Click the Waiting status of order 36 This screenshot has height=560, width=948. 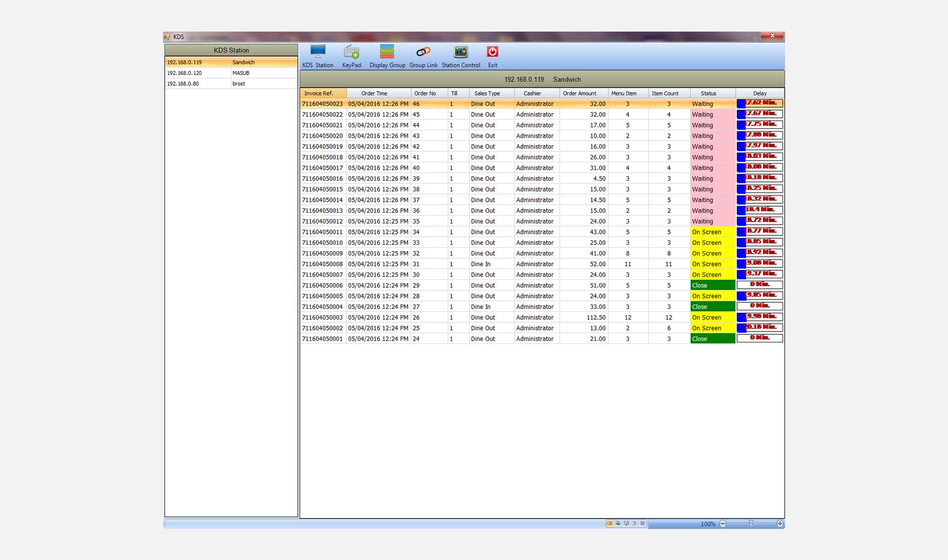712,211
